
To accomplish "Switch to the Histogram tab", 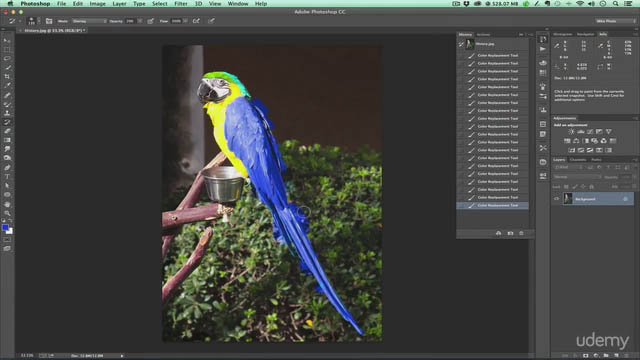I will 563,34.
